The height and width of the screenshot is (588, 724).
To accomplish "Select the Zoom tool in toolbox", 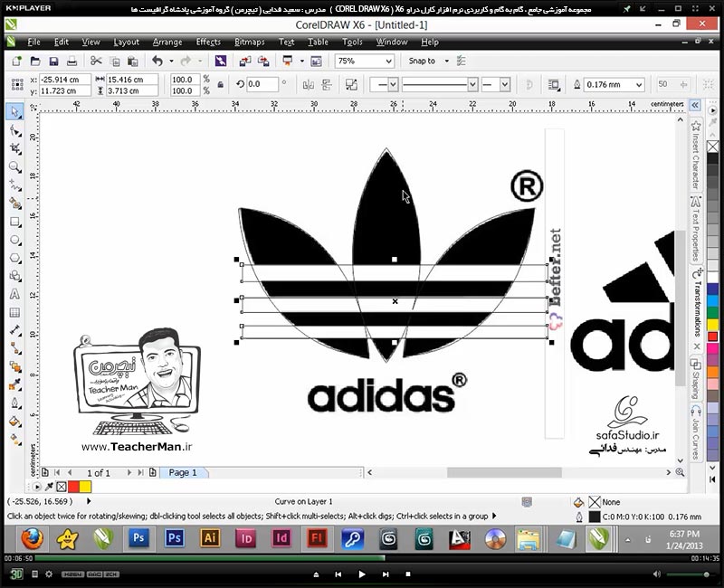I will [x=15, y=166].
